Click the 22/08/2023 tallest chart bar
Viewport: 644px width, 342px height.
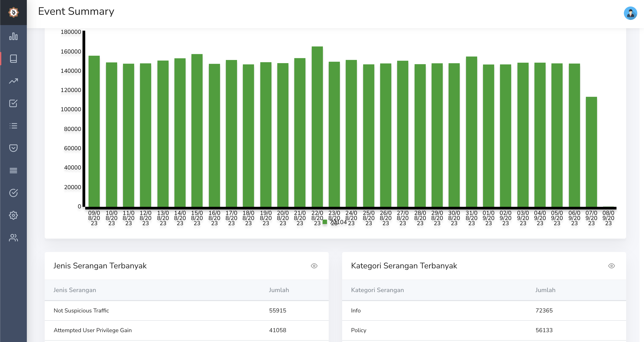317,127
